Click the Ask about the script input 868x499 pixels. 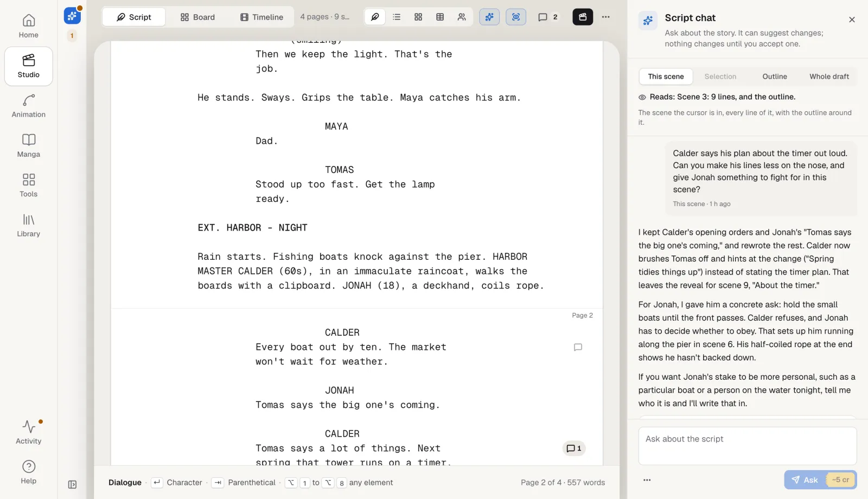748,446
